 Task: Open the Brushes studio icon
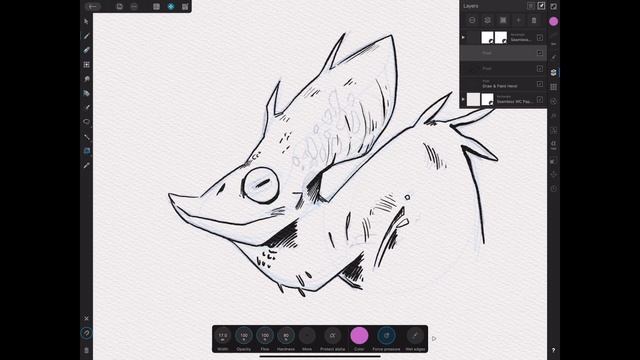553,58
